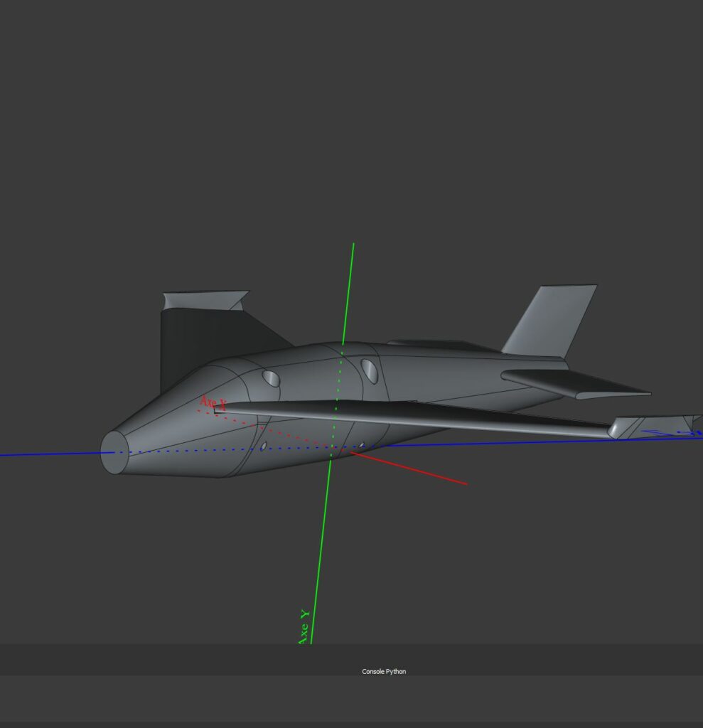This screenshot has width=703, height=728.
Task: Click the red Axe X label
Action: pyautogui.click(x=213, y=403)
